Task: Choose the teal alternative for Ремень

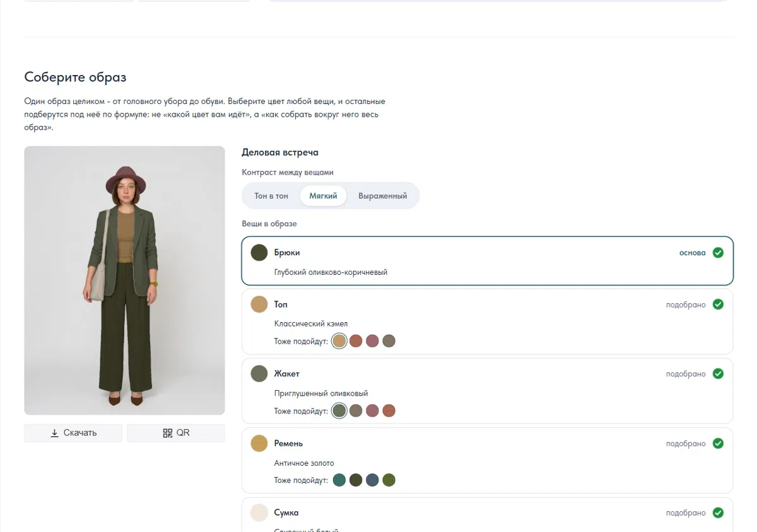Action: (x=339, y=480)
